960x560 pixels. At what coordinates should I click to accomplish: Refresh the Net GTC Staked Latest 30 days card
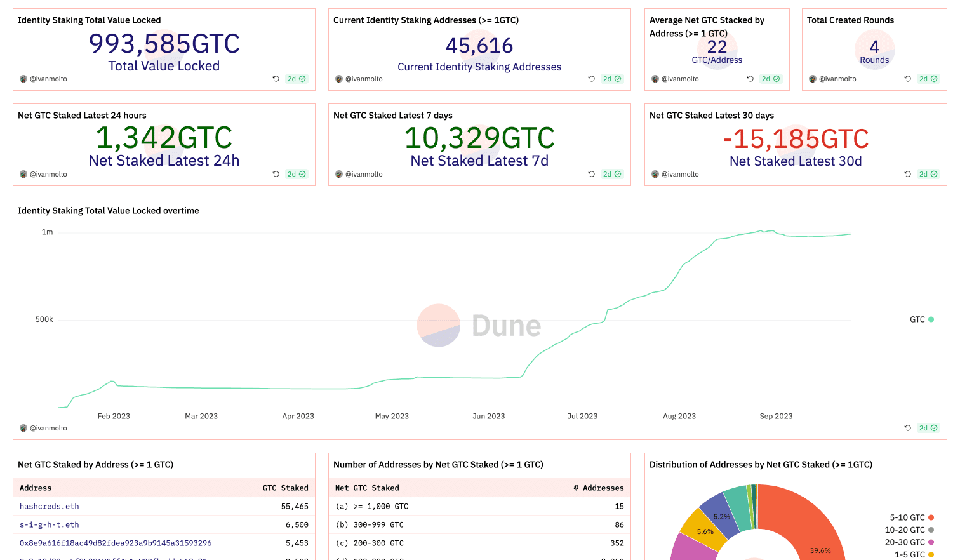point(907,174)
